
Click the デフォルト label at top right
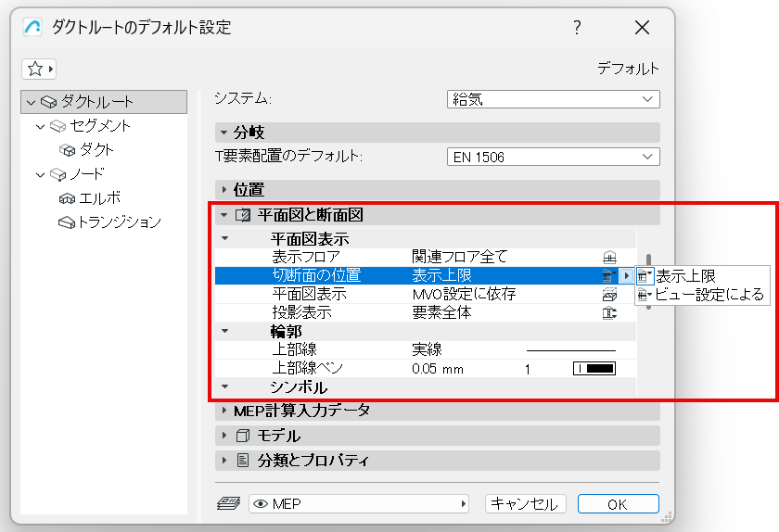[x=628, y=69]
